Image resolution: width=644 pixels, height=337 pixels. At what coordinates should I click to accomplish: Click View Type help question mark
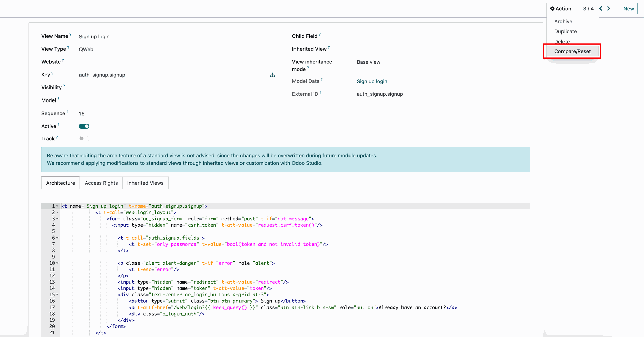68,47
